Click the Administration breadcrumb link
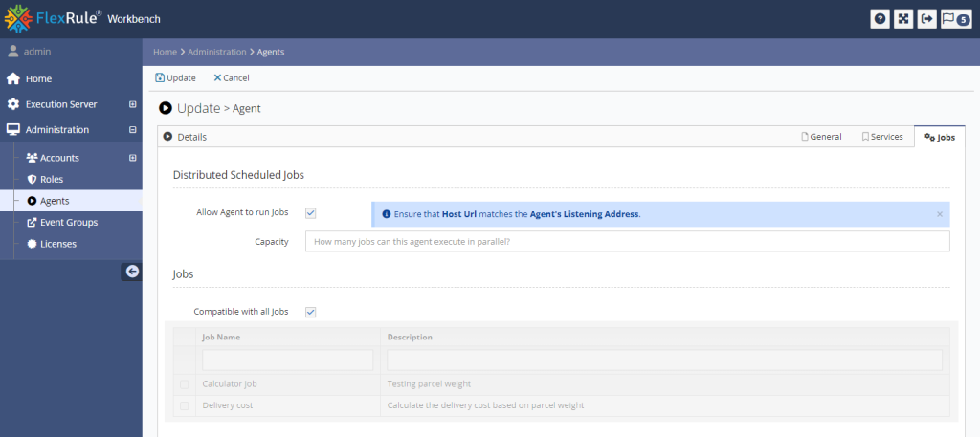 point(217,52)
